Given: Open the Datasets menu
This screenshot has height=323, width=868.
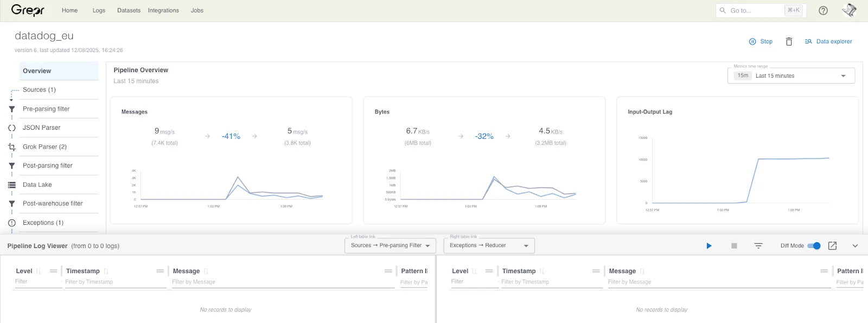Looking at the screenshot, I should pos(129,10).
